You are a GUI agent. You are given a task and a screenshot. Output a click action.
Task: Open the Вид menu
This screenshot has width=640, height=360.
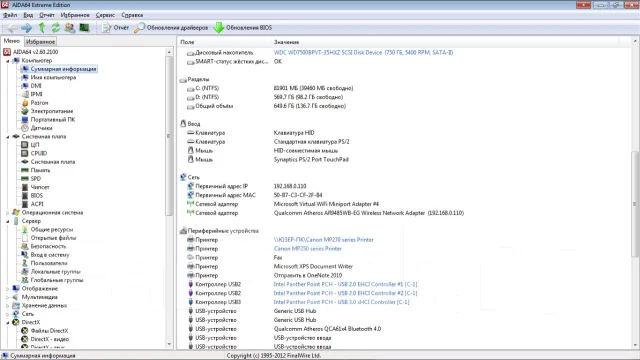[x=28, y=15]
